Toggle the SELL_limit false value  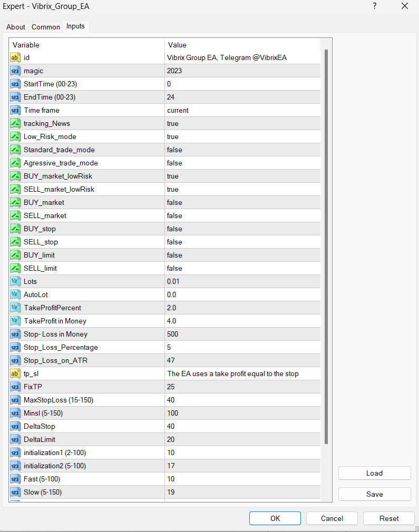(242, 268)
